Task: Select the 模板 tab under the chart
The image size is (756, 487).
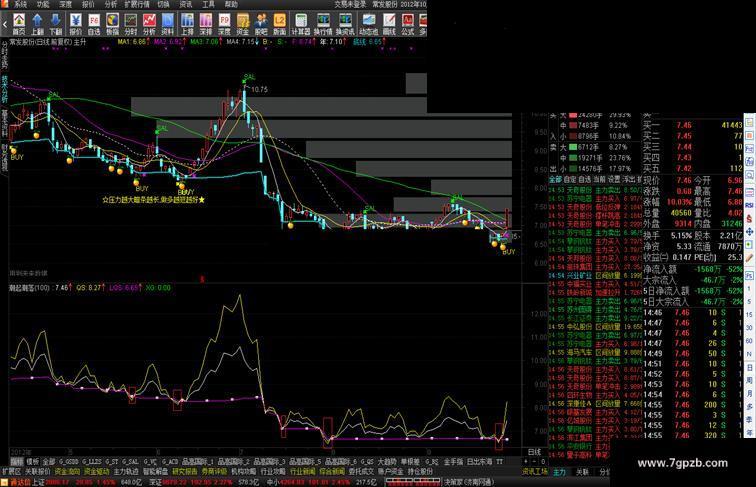Action: click(32, 461)
